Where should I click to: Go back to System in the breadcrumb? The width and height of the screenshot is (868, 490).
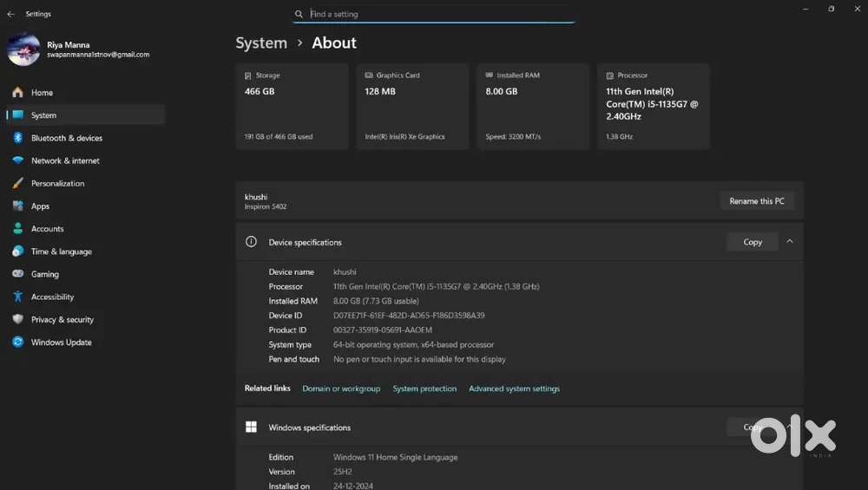point(261,43)
